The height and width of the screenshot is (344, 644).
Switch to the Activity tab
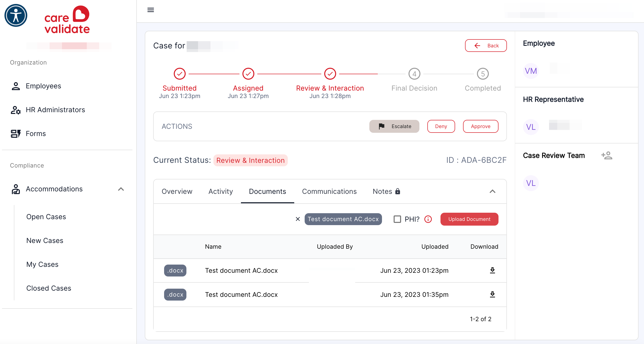tap(221, 191)
